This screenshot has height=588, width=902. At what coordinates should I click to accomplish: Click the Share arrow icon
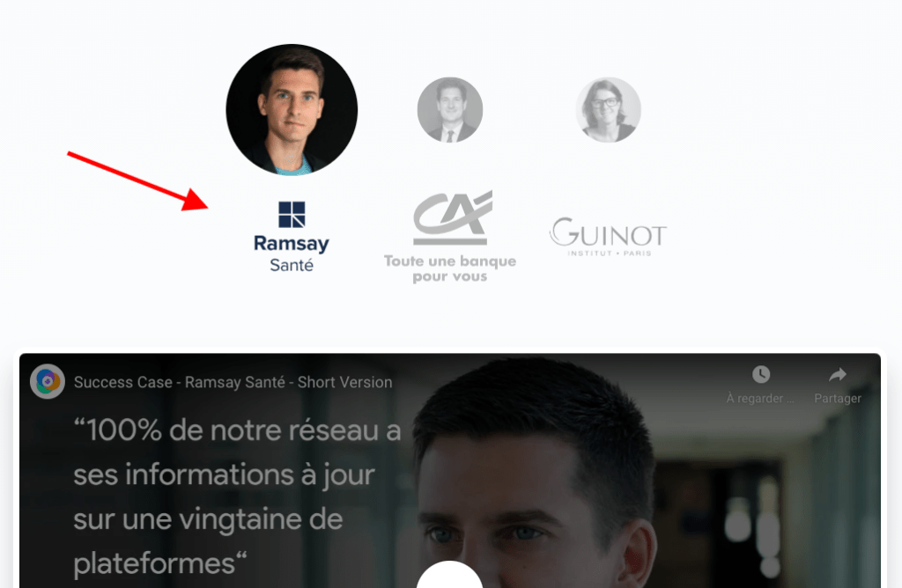(x=838, y=375)
